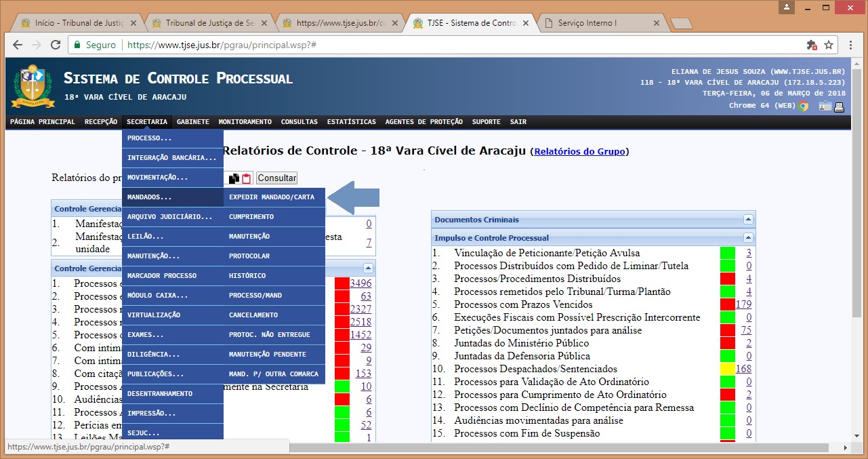Open the Gabinete menu
The height and width of the screenshot is (459, 868).
coord(192,122)
